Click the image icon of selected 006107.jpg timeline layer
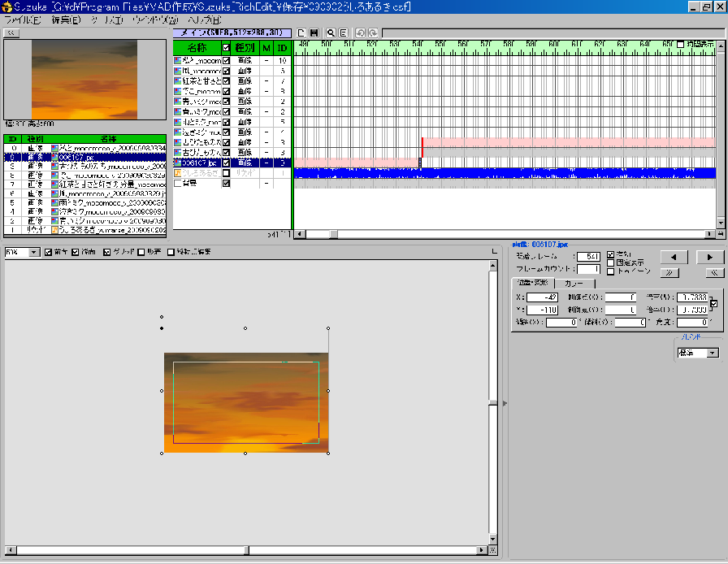 coord(177,163)
